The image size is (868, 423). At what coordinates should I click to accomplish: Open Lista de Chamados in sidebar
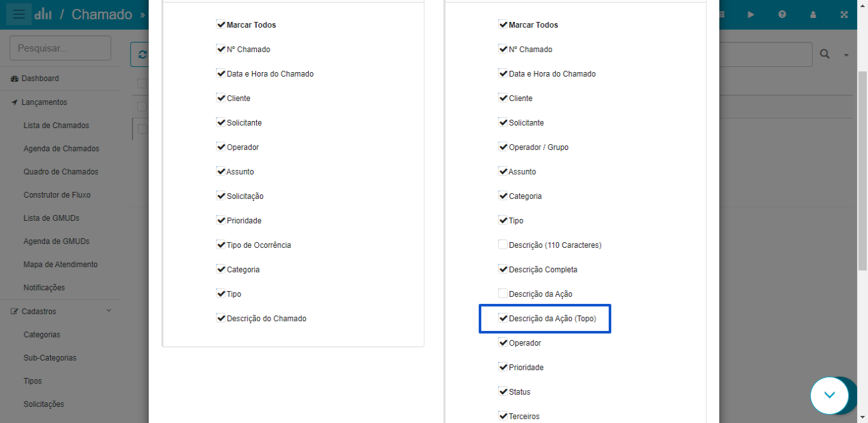click(57, 126)
